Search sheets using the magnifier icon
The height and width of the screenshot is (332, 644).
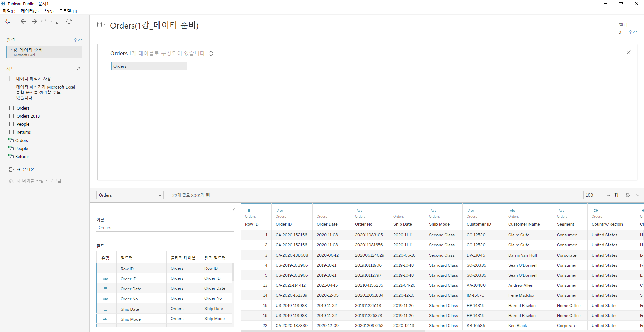tap(79, 69)
